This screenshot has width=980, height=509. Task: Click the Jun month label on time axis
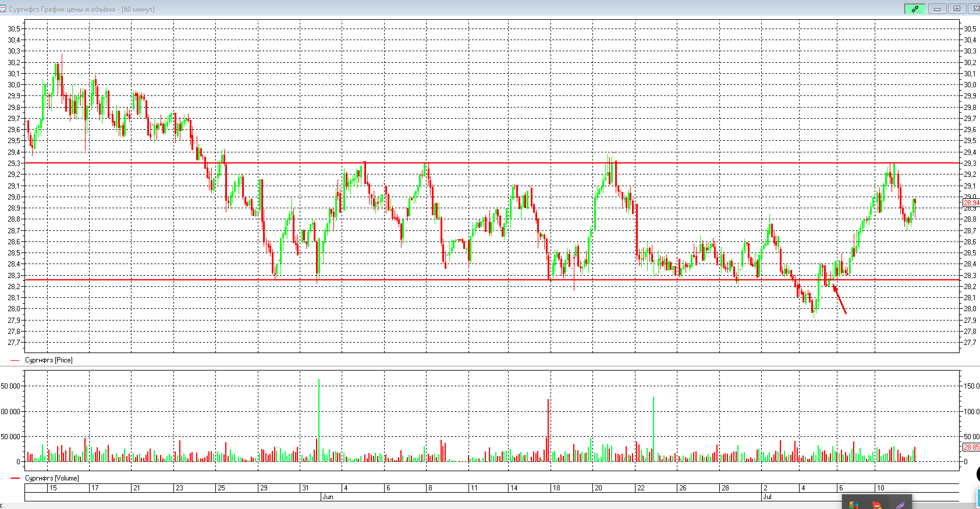pyautogui.click(x=328, y=497)
